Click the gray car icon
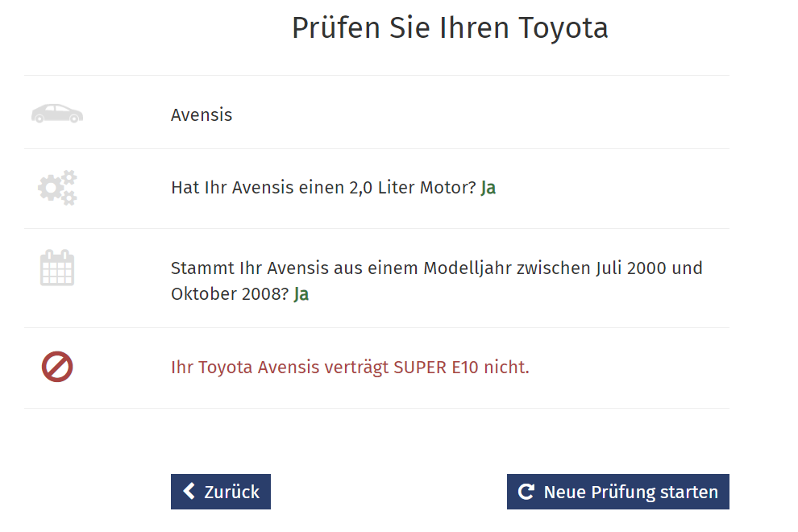The image size is (798, 532). coord(57,114)
